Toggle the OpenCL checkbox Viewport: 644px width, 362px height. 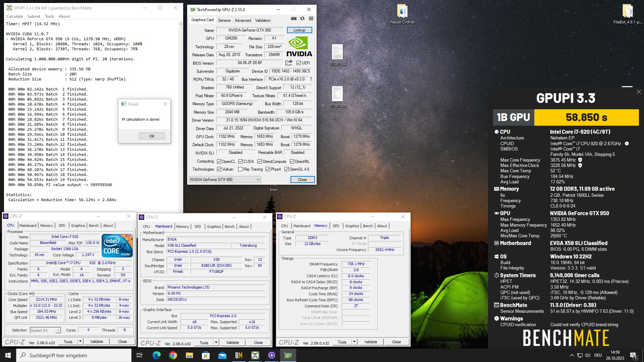(219, 162)
